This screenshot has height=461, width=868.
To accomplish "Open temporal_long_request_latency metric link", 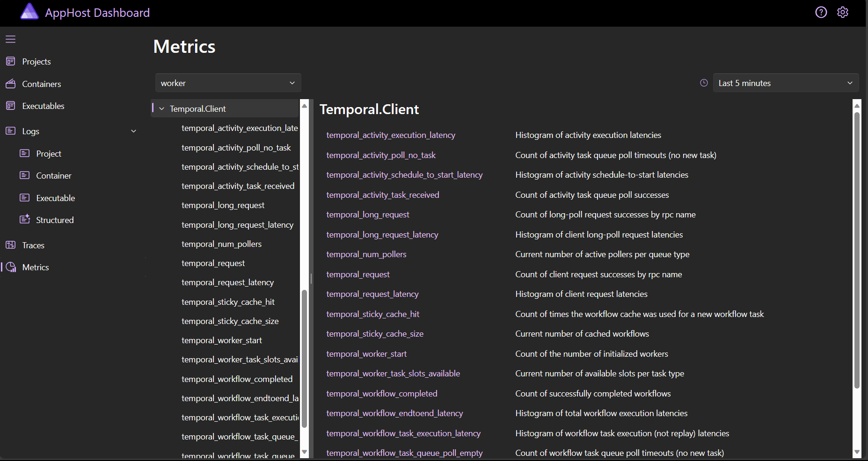I will [382, 235].
